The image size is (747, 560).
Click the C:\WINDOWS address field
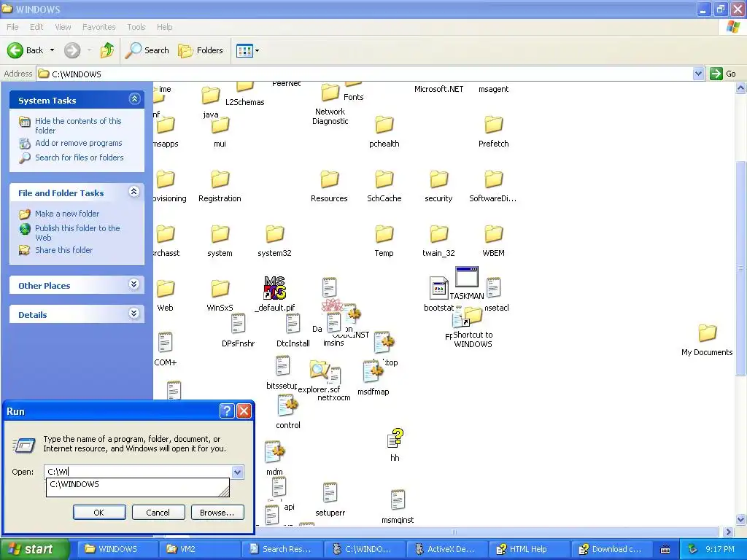click(x=365, y=74)
